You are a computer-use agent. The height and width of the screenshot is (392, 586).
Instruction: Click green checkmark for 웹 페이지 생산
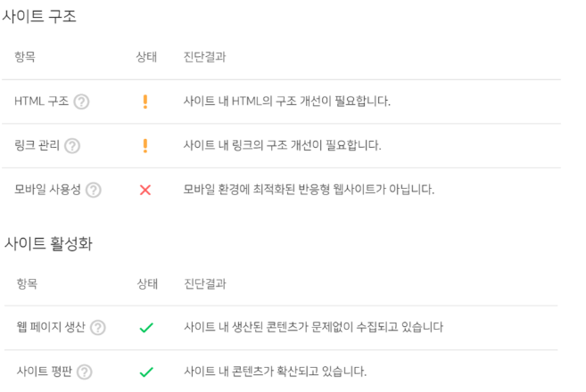146,328
